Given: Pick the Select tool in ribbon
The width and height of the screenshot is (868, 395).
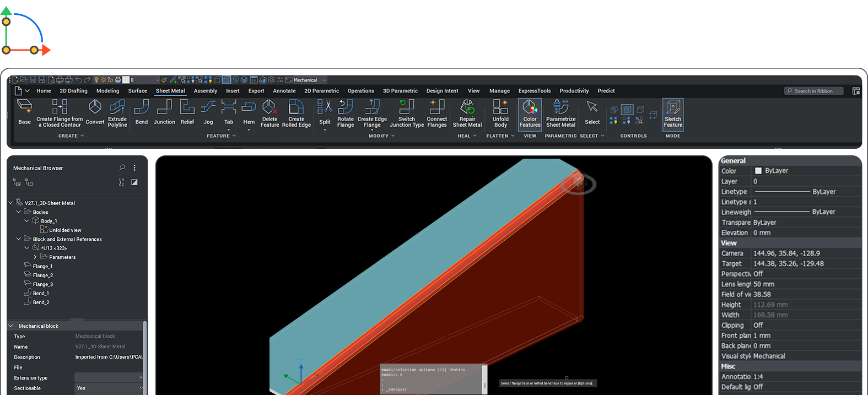Looking at the screenshot, I should [592, 112].
